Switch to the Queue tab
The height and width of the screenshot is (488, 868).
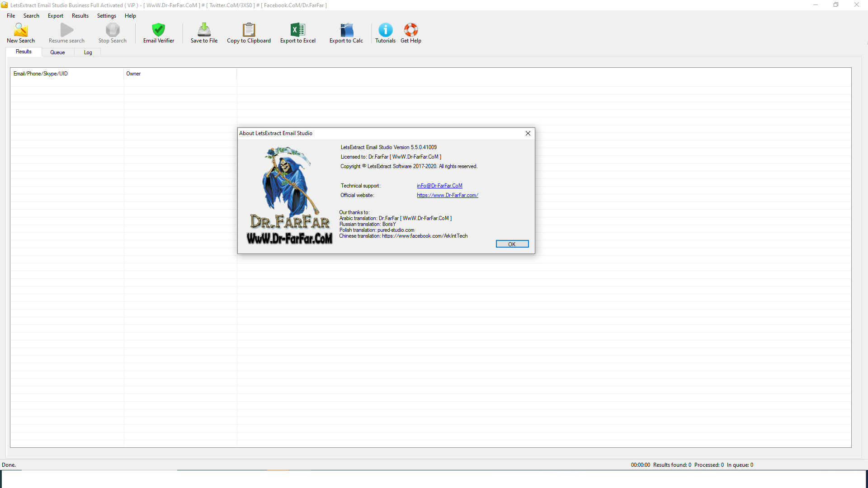57,52
